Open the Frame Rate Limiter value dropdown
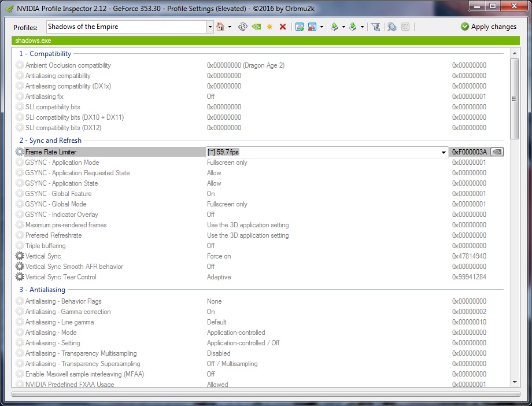The width and height of the screenshot is (532, 406). pos(444,153)
